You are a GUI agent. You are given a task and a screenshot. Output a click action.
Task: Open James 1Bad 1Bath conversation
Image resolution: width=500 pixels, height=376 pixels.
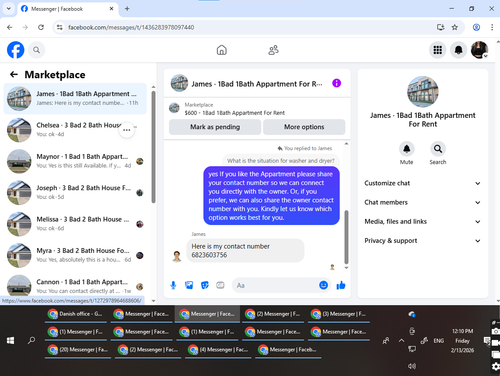coord(75,99)
